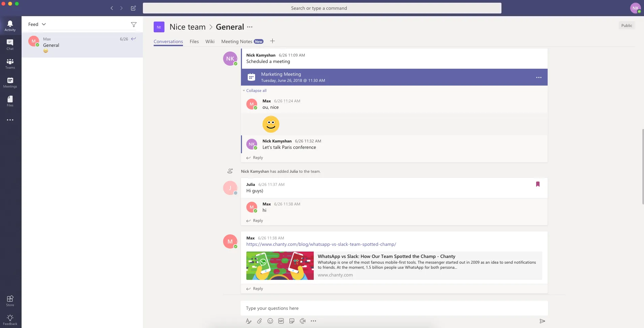
Task: Start a video meeting with the camera icon
Action: click(302, 321)
